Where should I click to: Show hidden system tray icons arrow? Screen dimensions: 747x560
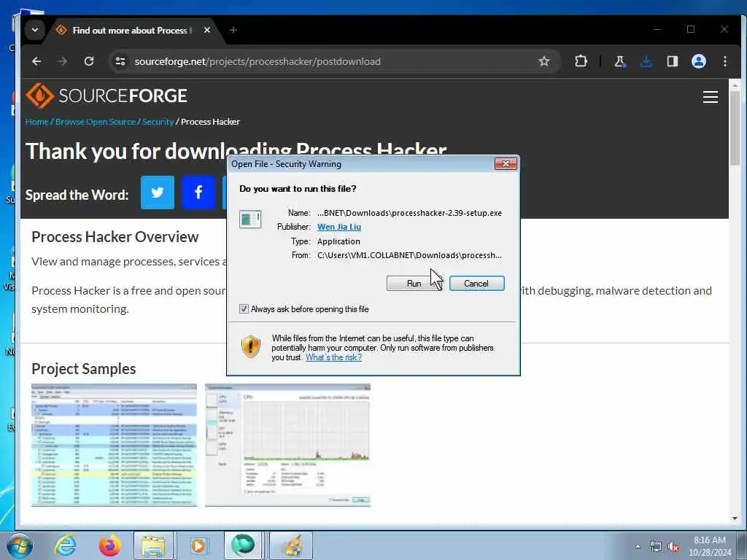(638, 546)
